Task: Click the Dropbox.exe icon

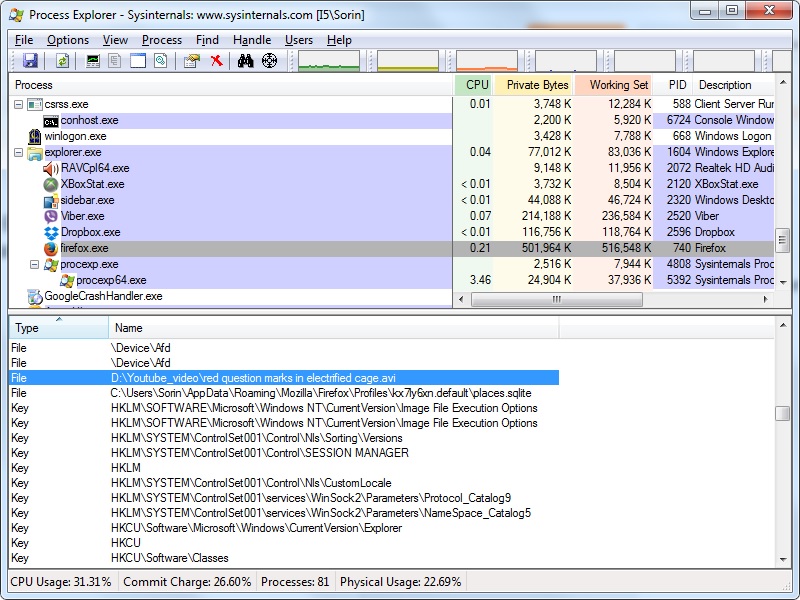Action: click(51, 233)
